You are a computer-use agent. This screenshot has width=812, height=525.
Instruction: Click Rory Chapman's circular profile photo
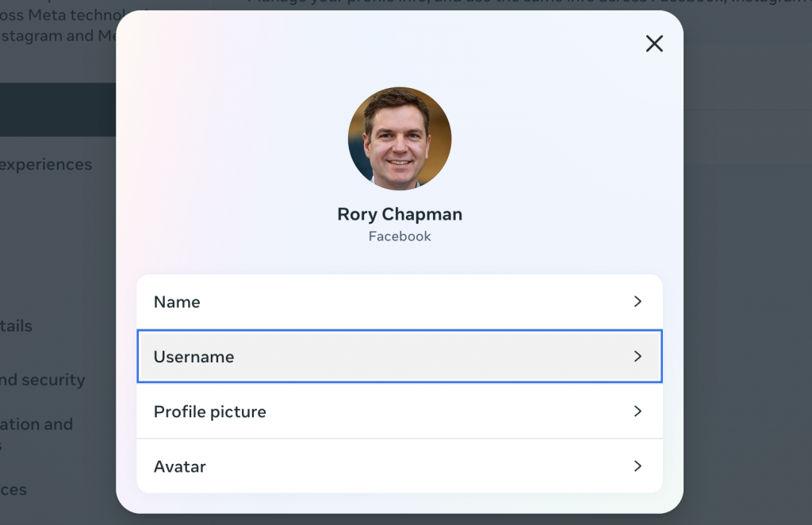point(399,138)
